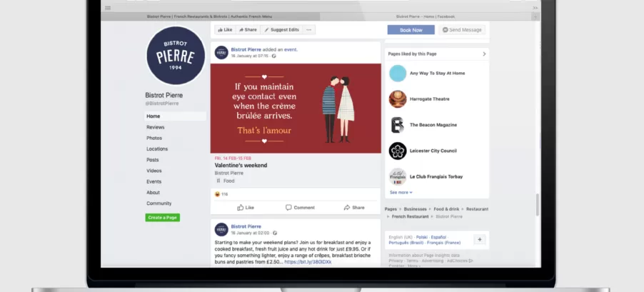Viewport: 644px width, 292px height.
Task: Open the Valentine's weekend event title
Action: pyautogui.click(x=241, y=166)
